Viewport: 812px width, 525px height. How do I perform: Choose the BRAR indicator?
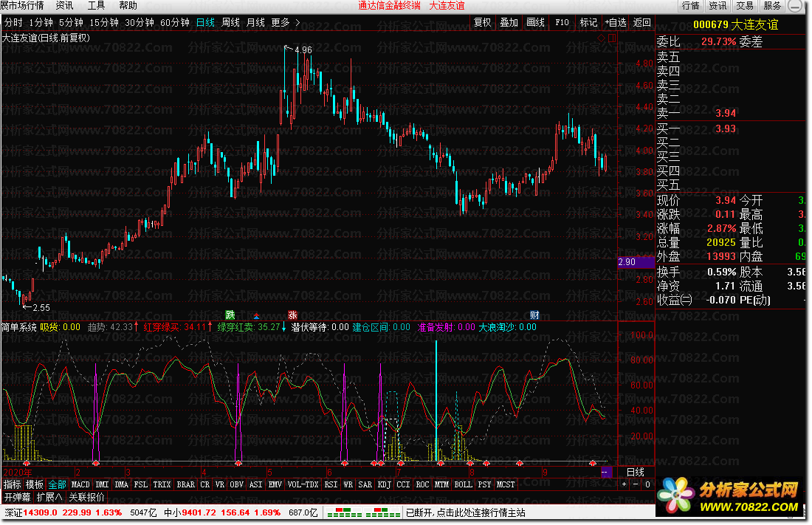pyautogui.click(x=186, y=484)
